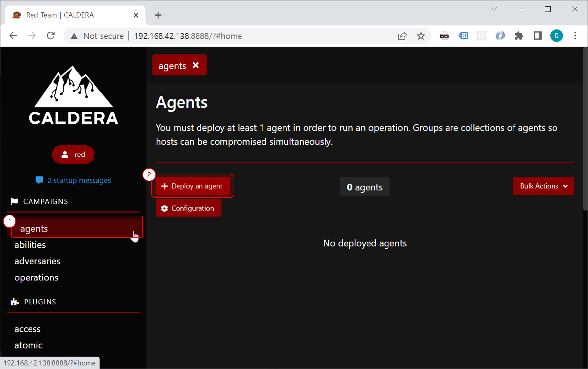Viewport: 588px width, 369px height.
Task: Click Deploy an agent button
Action: pyautogui.click(x=193, y=186)
